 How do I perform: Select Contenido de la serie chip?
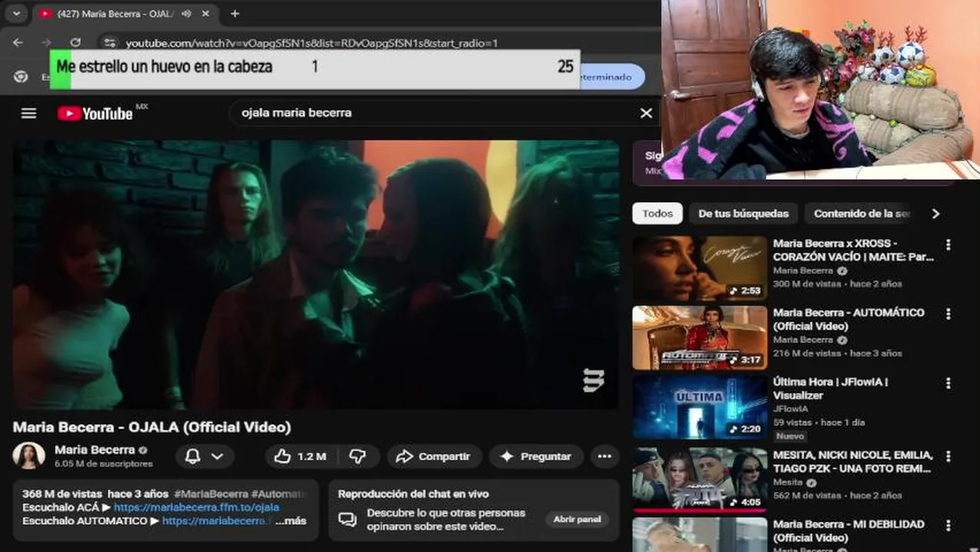click(x=862, y=214)
